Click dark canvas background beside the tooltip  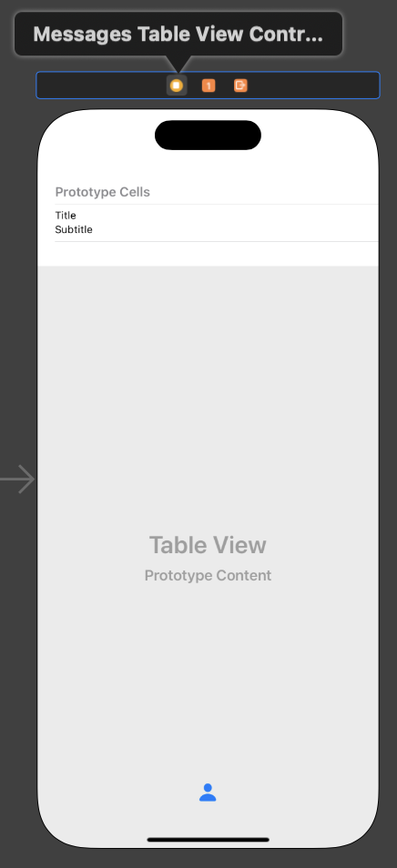click(370, 34)
